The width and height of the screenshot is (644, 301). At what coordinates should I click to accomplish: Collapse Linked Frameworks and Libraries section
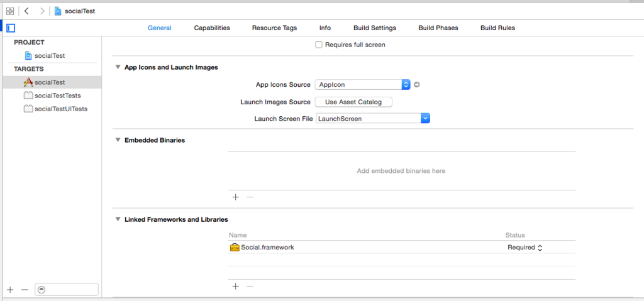click(x=118, y=220)
